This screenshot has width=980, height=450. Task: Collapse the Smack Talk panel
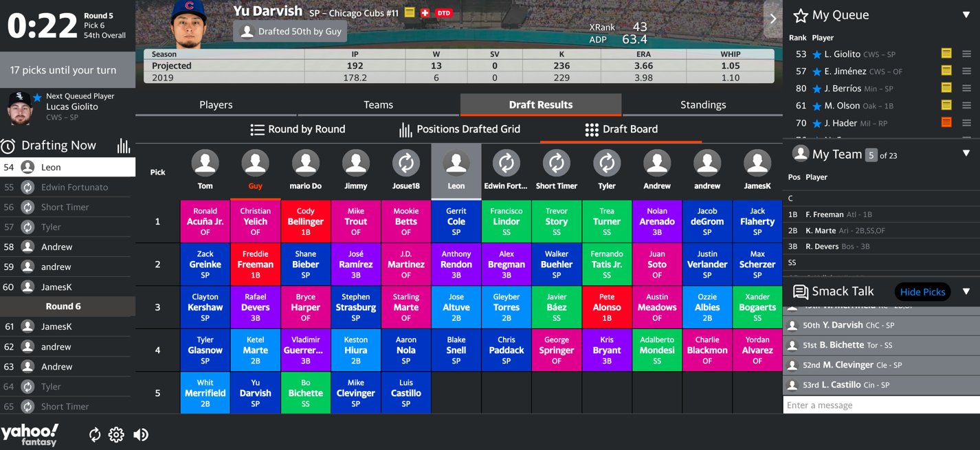point(966,291)
